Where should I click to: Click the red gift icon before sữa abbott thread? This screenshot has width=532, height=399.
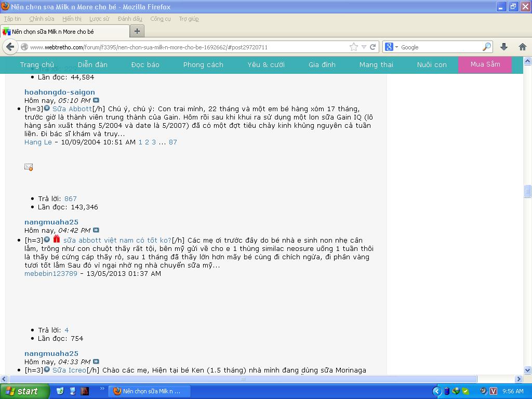point(56,239)
